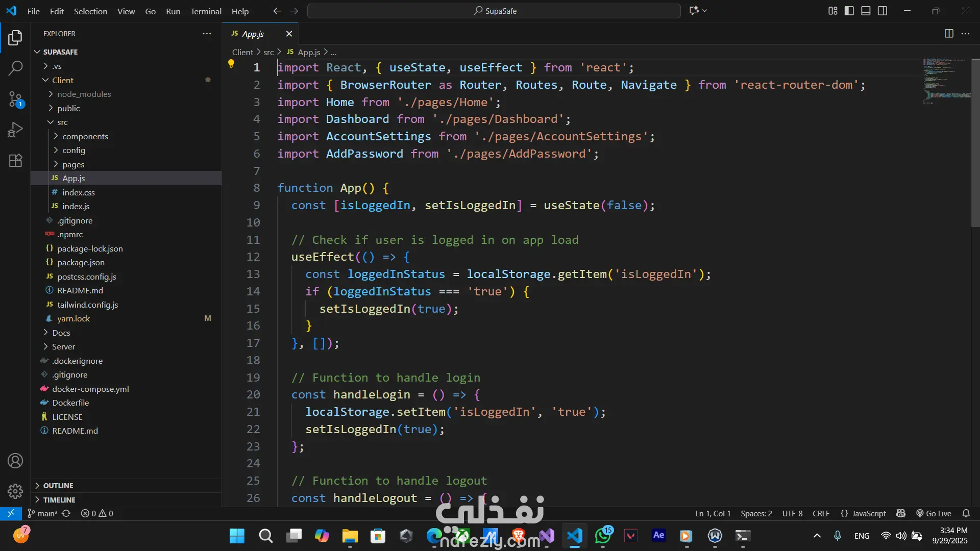Toggle primary side bar visibility
Image resolution: width=980 pixels, height=551 pixels.
[849, 11]
